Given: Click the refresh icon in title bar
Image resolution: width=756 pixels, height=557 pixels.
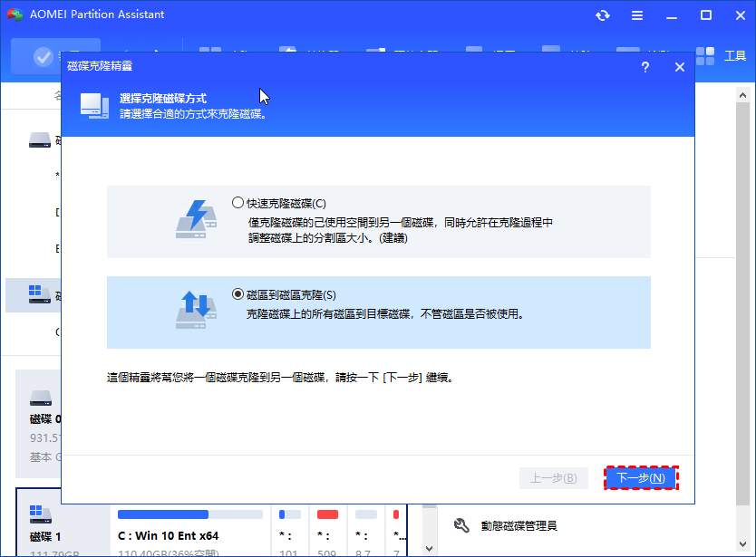Looking at the screenshot, I should pos(603,15).
